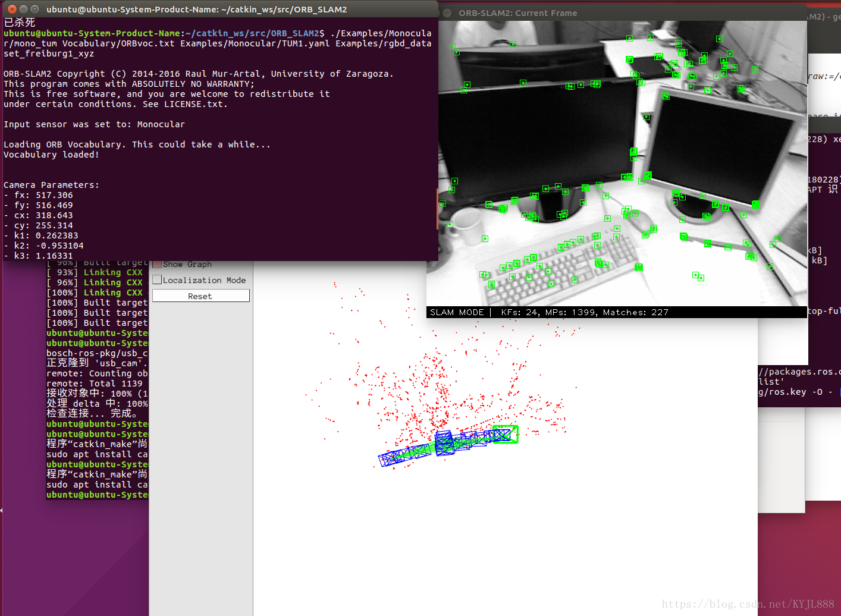Viewport: 841px width, 616px height.
Task: Enable the Localization Mode checkbox
Action: click(157, 279)
